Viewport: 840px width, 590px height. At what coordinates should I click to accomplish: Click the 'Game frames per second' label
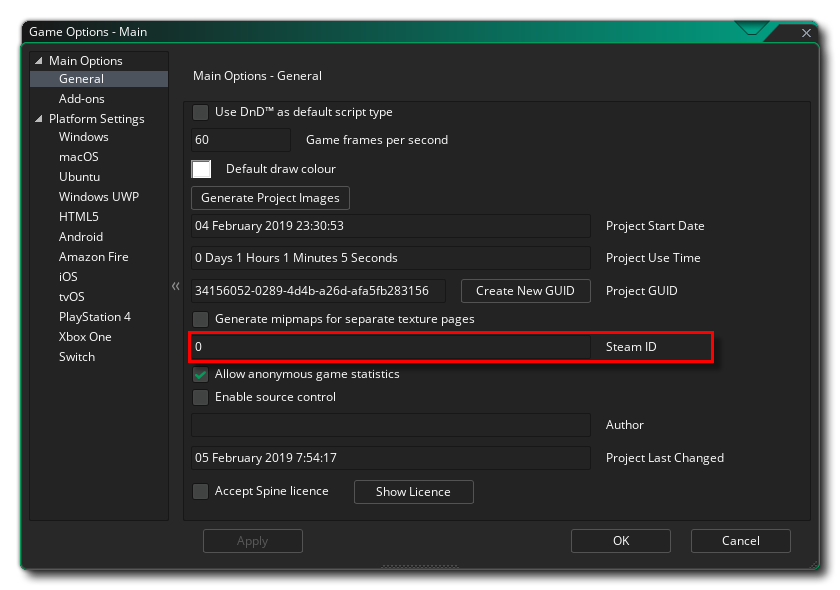coord(377,140)
